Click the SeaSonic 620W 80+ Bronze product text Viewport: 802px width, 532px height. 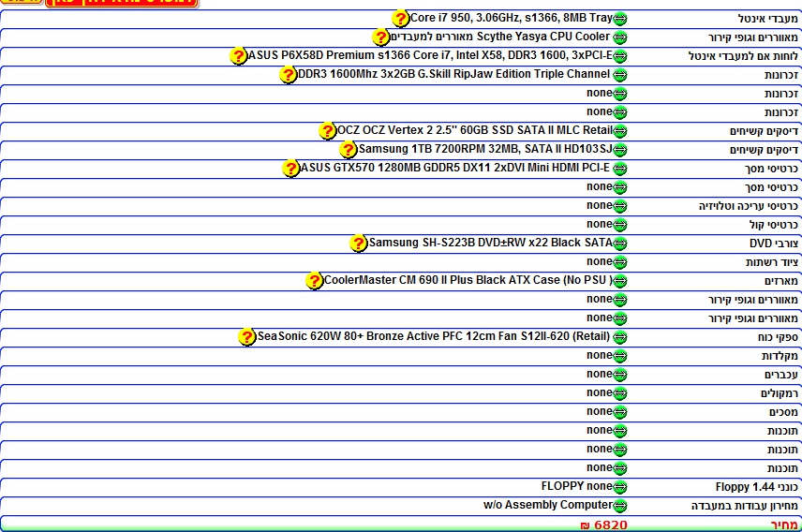tap(435, 336)
